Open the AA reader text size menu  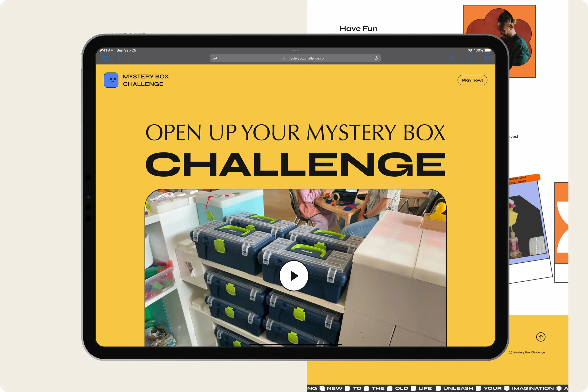(x=215, y=58)
